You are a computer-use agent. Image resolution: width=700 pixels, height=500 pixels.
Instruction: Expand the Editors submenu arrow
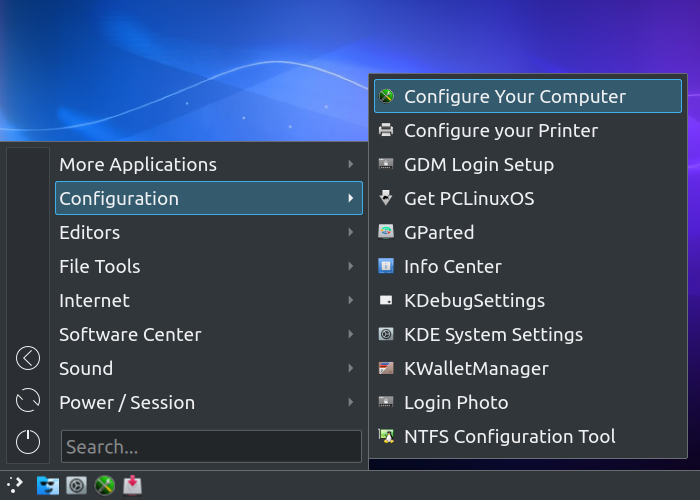pyautogui.click(x=351, y=232)
